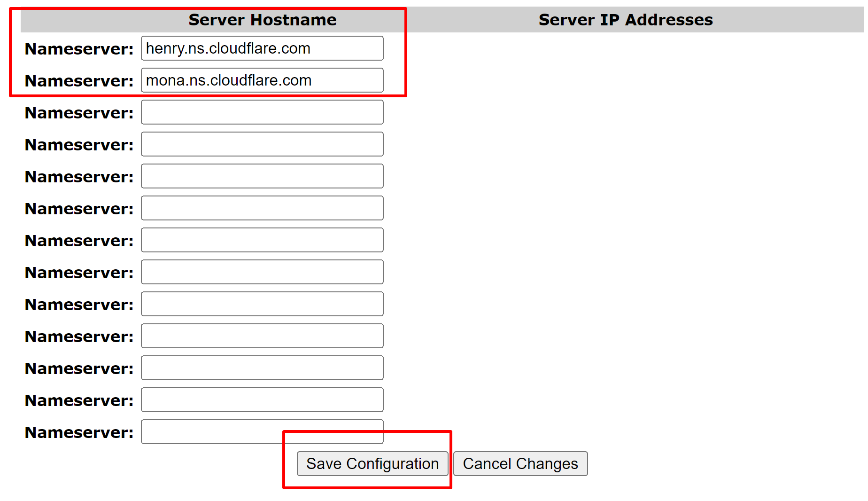Click the sixth Nameserver input field
Screen dimensions: 868x501
[x=262, y=208]
